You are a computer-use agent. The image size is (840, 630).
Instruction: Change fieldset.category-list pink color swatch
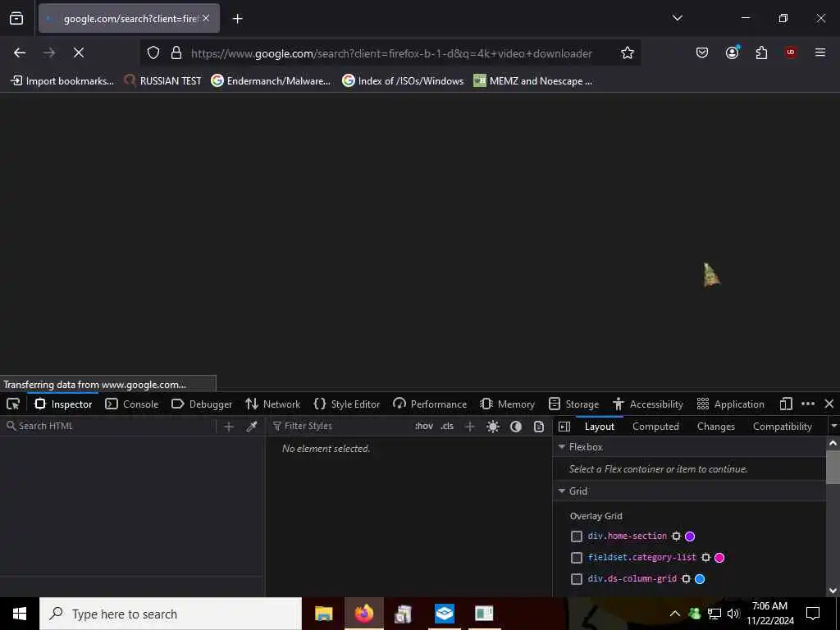[719, 558]
